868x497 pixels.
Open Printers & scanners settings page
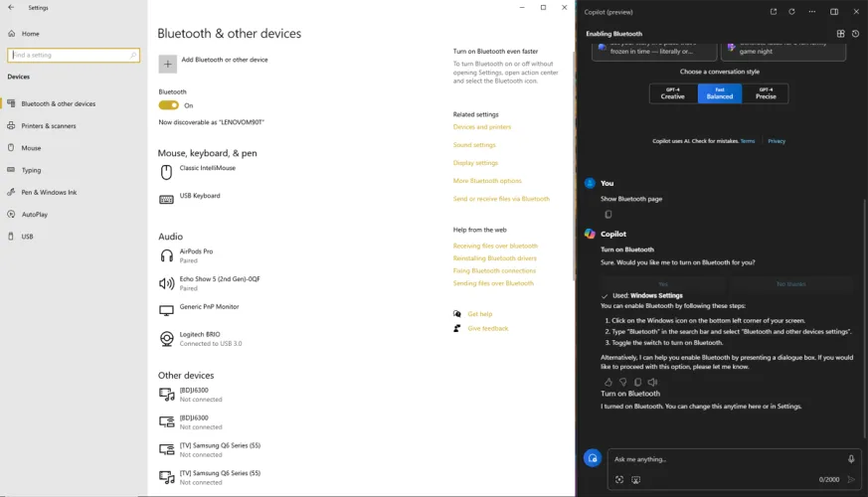click(x=49, y=126)
